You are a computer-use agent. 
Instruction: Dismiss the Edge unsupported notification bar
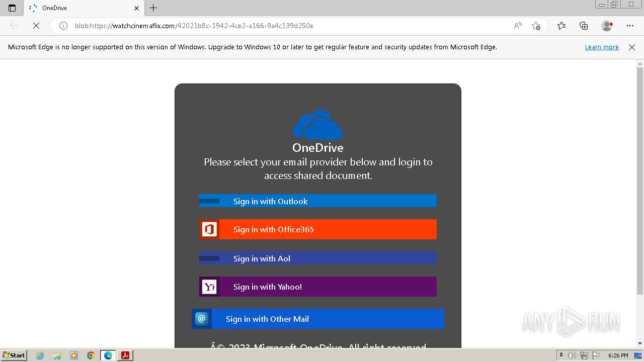(x=632, y=47)
